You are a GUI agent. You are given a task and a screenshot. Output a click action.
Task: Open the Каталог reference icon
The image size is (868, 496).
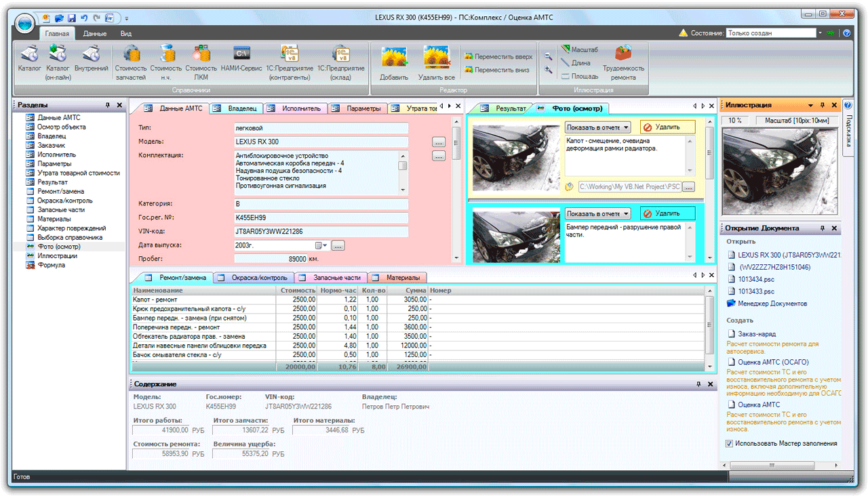click(x=29, y=54)
